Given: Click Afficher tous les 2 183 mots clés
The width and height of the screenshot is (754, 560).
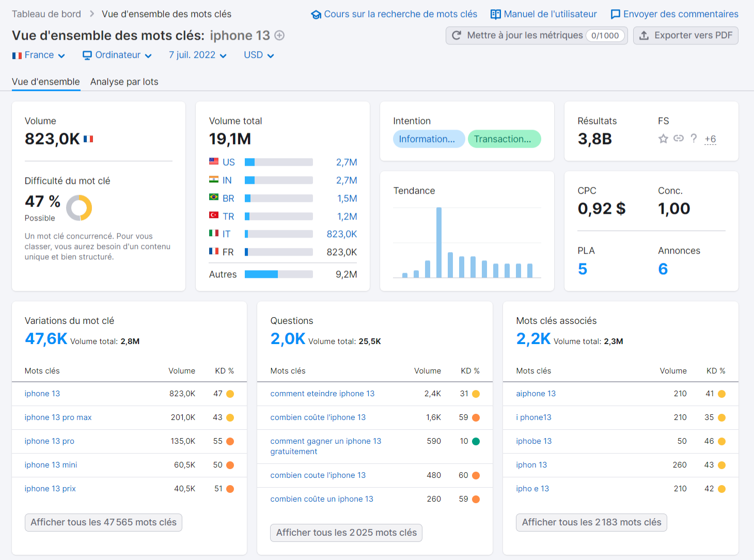Looking at the screenshot, I should 592,522.
